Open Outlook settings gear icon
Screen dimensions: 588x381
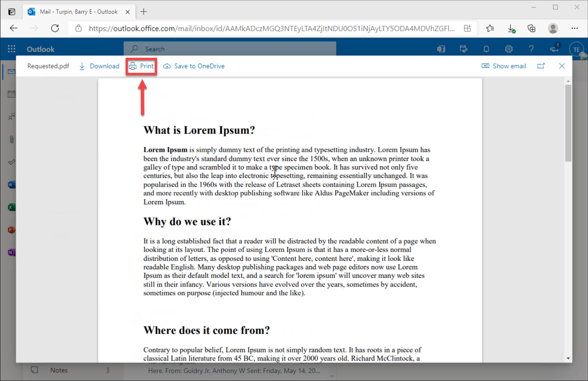coord(509,49)
